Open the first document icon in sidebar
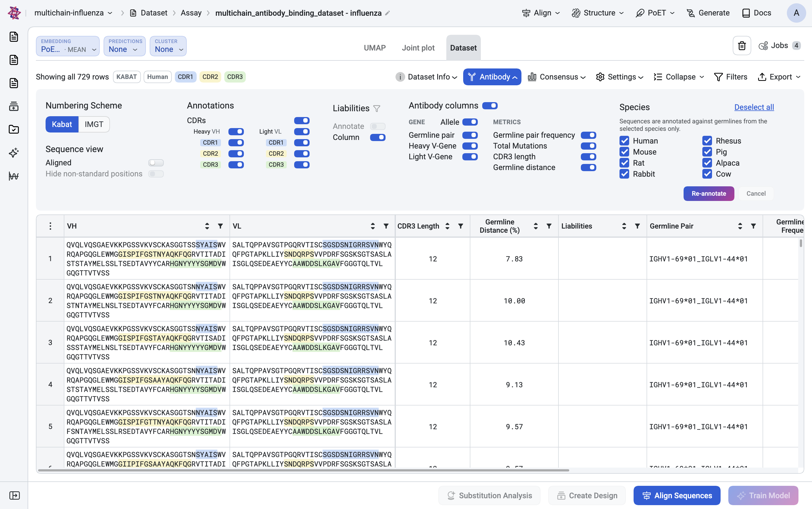Image resolution: width=812 pixels, height=509 pixels. 14,37
